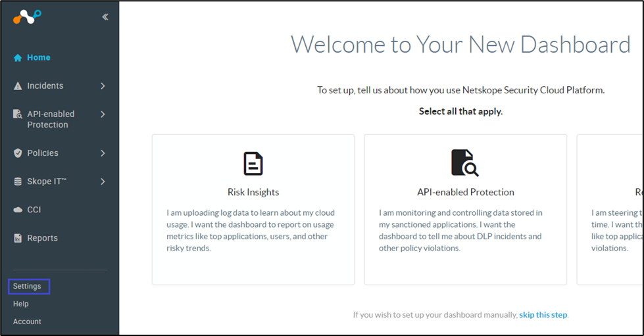Screen dimensions: 644x336
Task: Click the Skope IT database icon
Action: coord(18,181)
